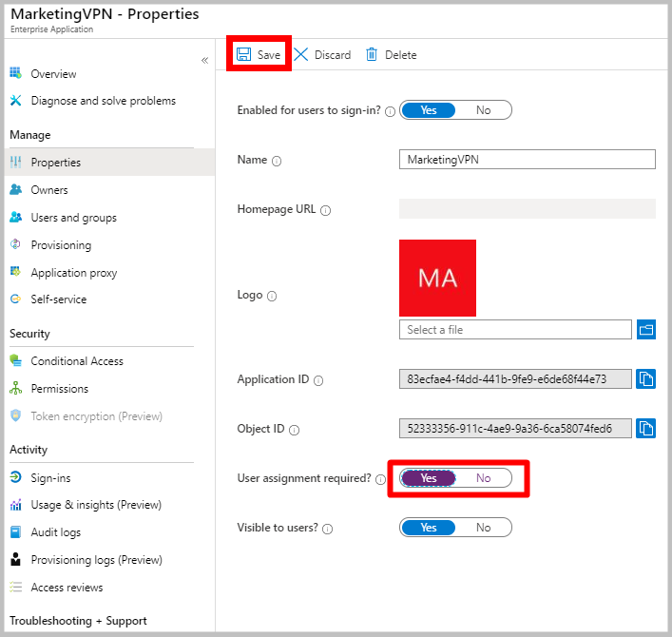Click the Application proxy icon

coord(16,272)
